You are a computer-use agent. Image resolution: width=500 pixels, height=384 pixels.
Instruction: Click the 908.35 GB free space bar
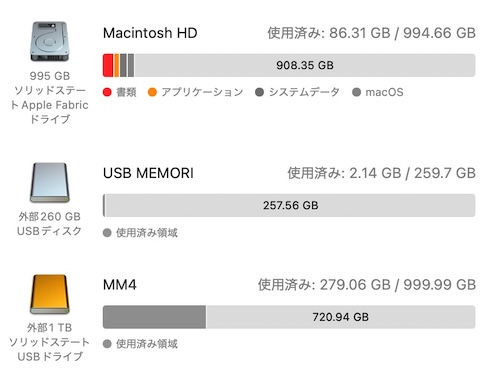coord(305,65)
